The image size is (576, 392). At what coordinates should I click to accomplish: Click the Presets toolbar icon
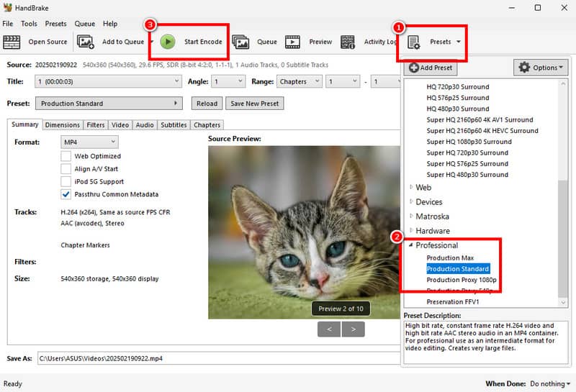[x=415, y=42]
